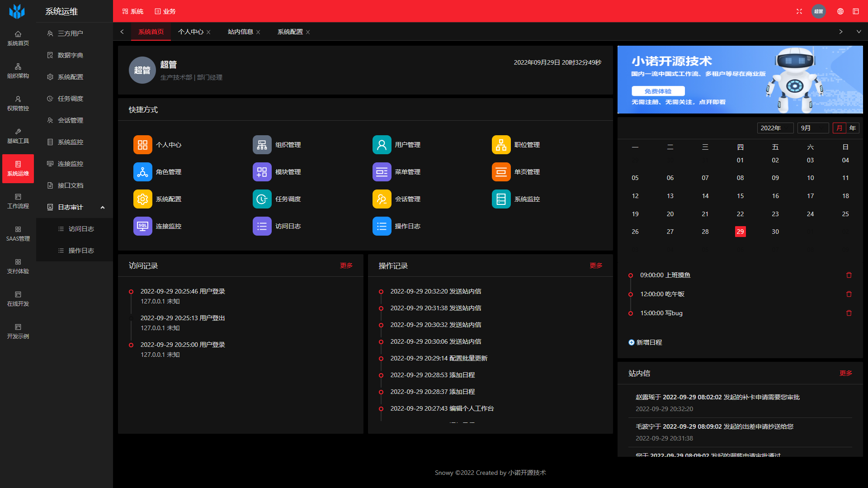
Task: Open the 访问日志 shortcut icon
Action: point(262,226)
